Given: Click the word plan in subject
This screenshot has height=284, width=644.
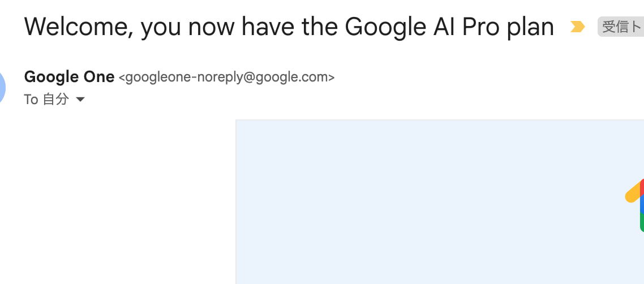Looking at the screenshot, I should 529,27.
